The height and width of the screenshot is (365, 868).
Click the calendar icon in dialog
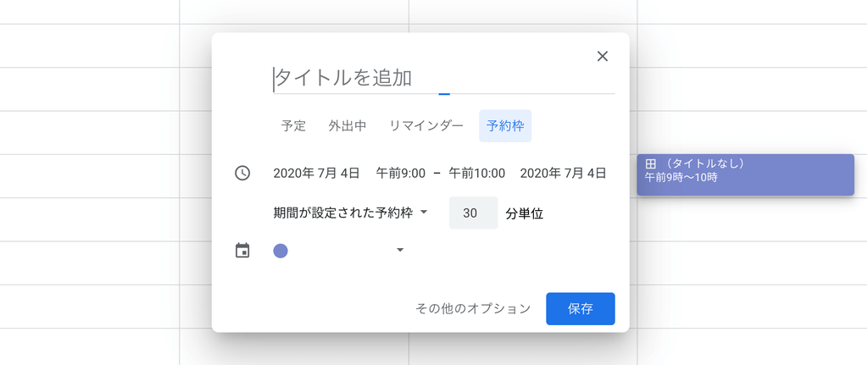242,251
